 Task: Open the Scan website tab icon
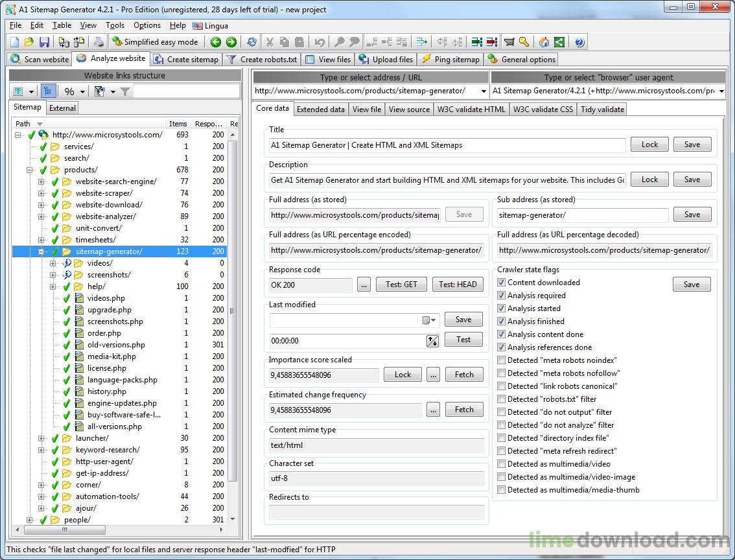[16, 59]
